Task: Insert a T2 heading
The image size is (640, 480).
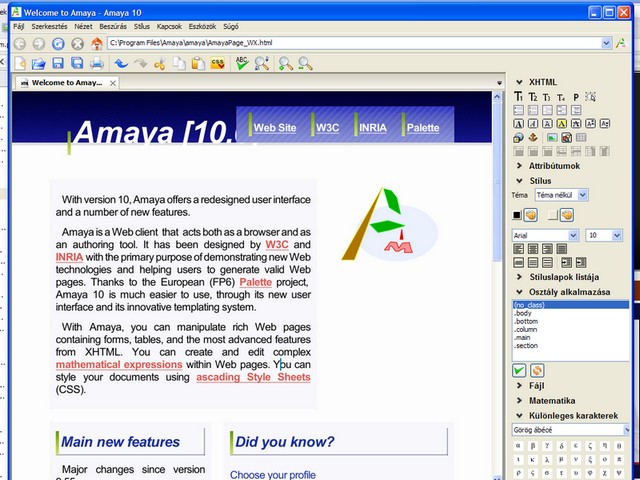Action: pos(533,97)
